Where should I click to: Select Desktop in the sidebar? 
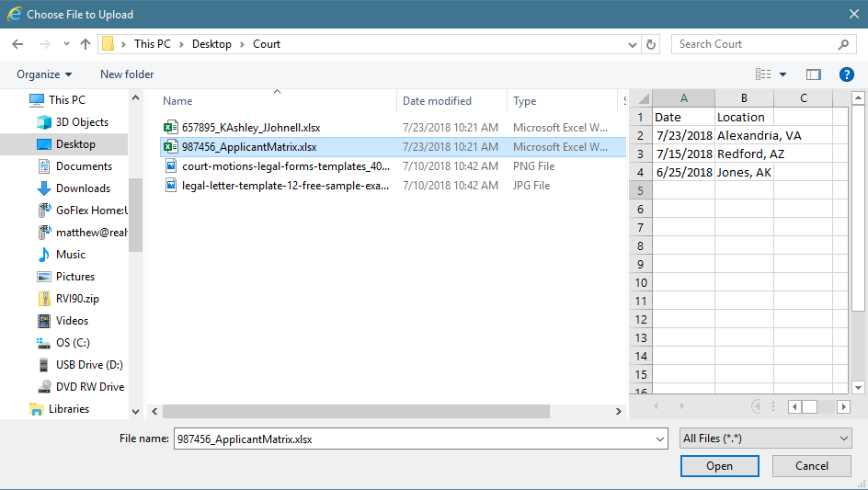click(75, 144)
